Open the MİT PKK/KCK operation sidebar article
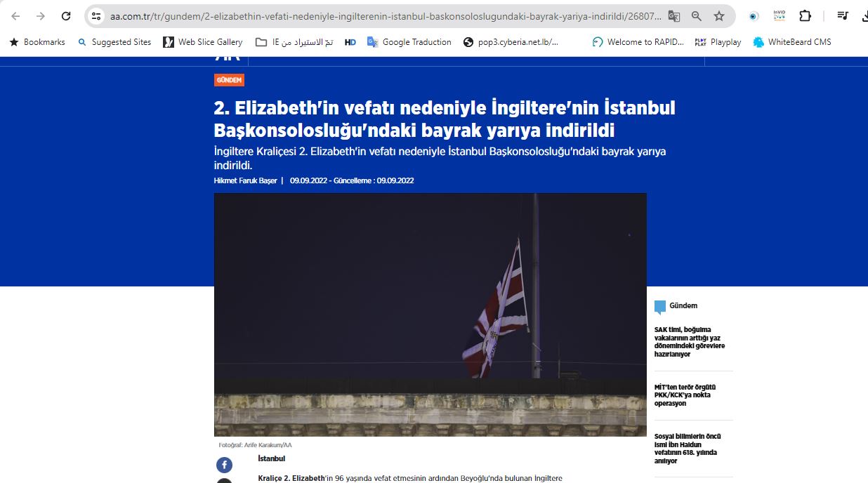This screenshot has height=483, width=868. click(x=685, y=395)
